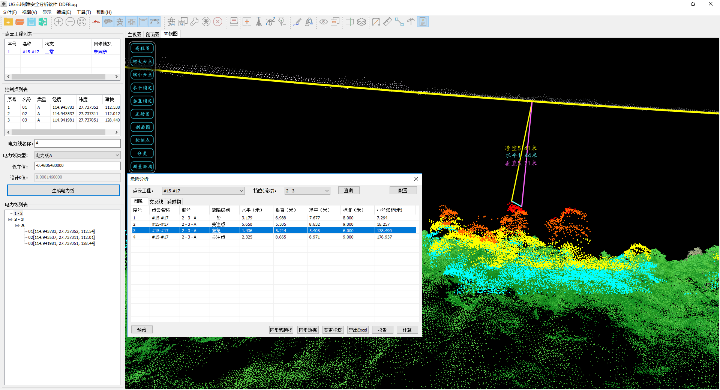Open the type dropdown in left panel
Screen dimensions: 720x390
[78, 155]
